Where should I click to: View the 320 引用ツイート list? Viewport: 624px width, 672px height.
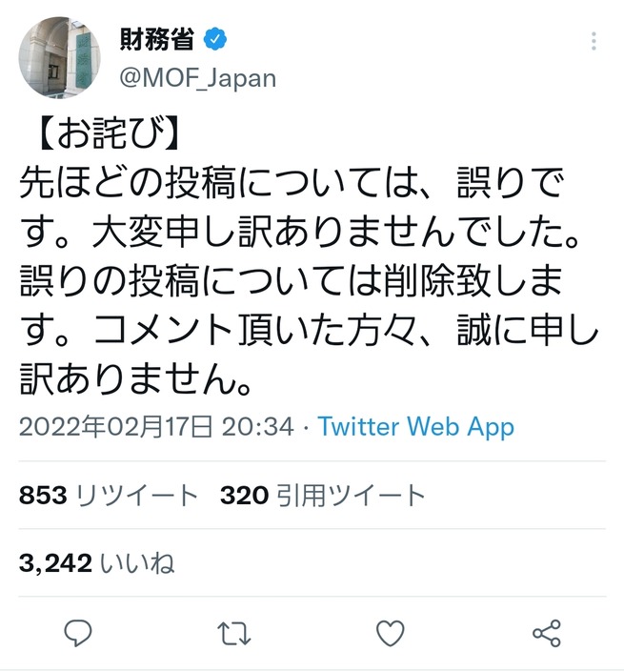click(323, 496)
